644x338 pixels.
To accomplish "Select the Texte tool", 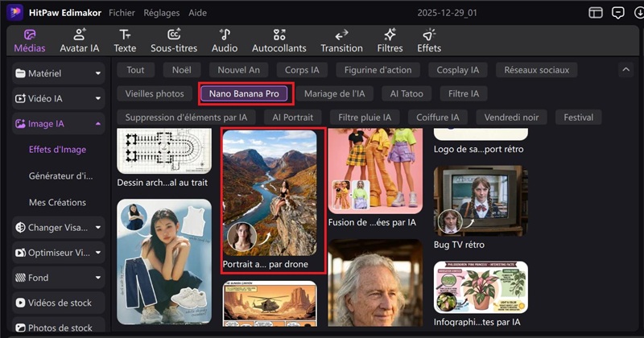I will coord(125,40).
